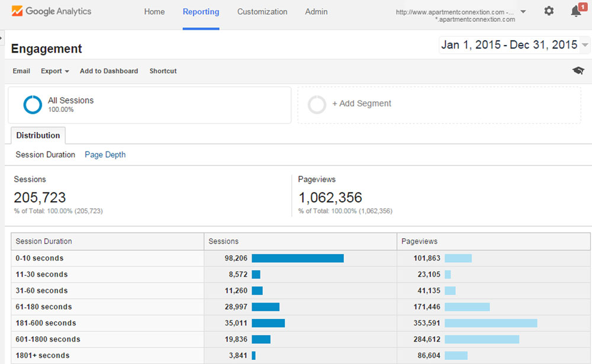Click the 284,612 pageviews value
This screenshot has width=592, height=364.
[427, 340]
